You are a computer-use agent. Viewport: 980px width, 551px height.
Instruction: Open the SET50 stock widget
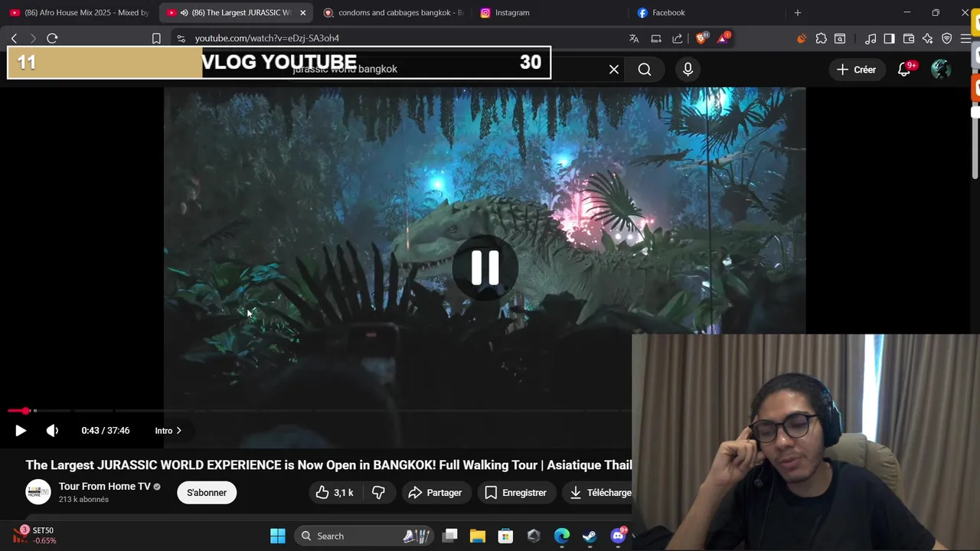tap(35, 536)
